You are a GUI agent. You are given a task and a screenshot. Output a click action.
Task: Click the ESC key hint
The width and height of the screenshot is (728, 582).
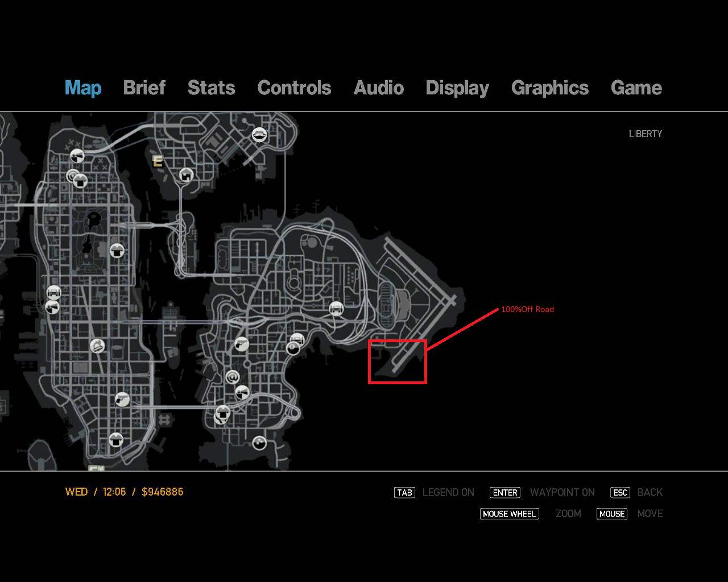pos(621,492)
